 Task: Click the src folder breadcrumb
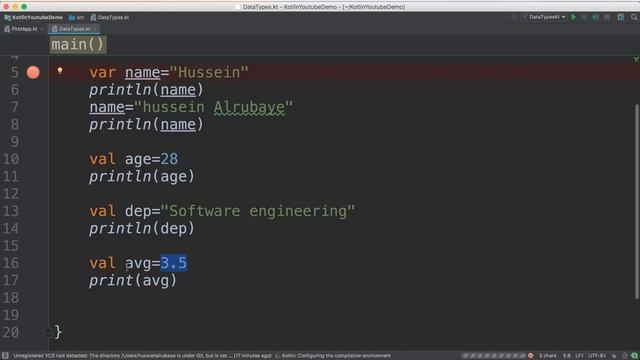[77, 17]
